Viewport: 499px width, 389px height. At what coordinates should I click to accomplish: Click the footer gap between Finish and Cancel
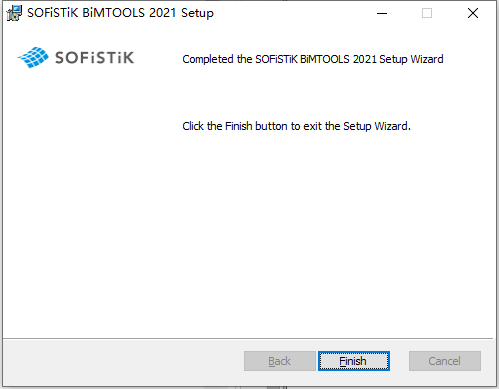tap(399, 361)
